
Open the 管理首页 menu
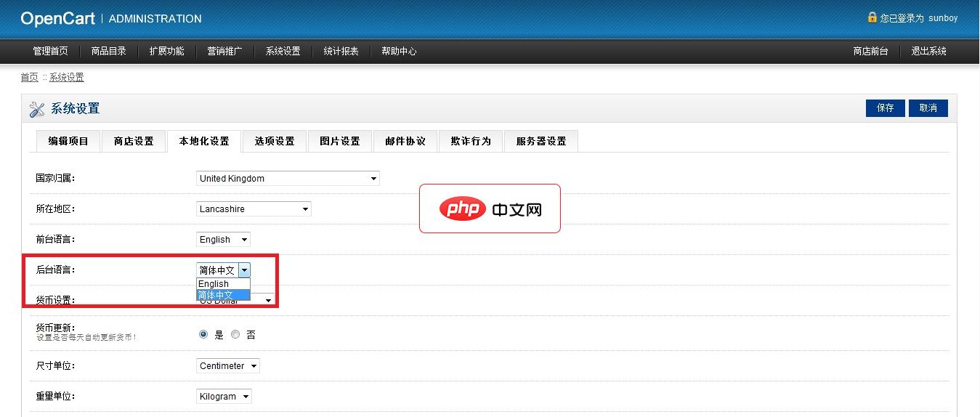click(50, 52)
